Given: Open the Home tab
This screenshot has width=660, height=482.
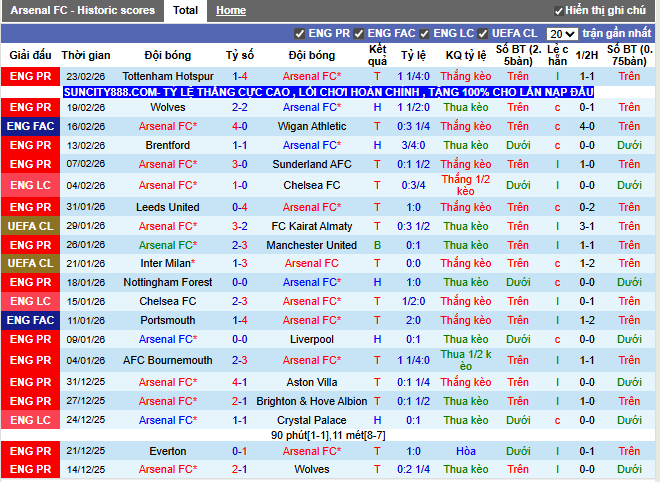Looking at the screenshot, I should point(231,10).
